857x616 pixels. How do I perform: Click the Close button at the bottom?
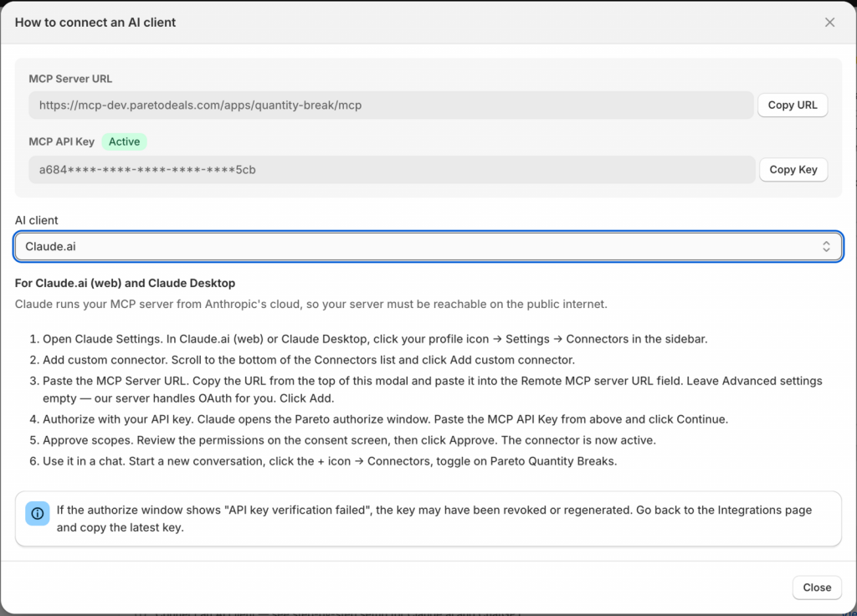[x=817, y=587]
